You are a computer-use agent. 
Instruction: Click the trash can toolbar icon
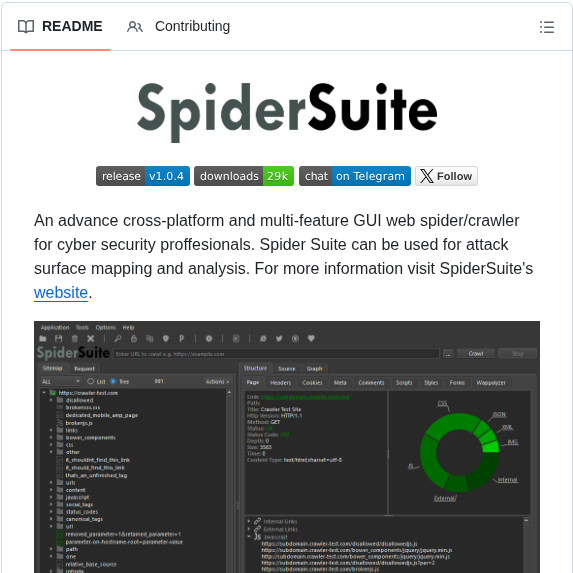[75, 339]
